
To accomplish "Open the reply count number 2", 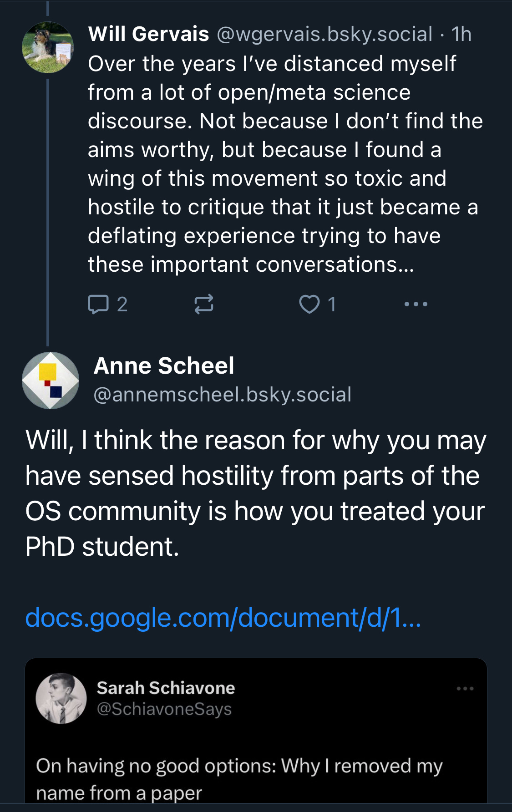I will pos(122,304).
